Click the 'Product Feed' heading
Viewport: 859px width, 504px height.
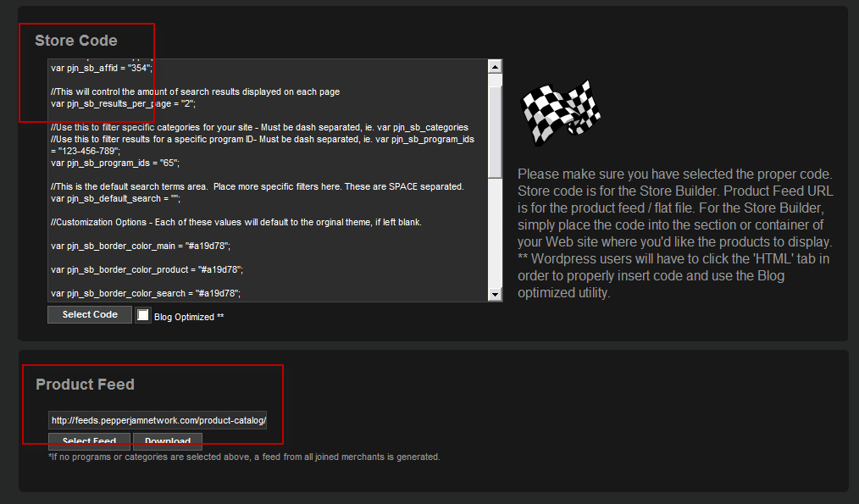85,384
